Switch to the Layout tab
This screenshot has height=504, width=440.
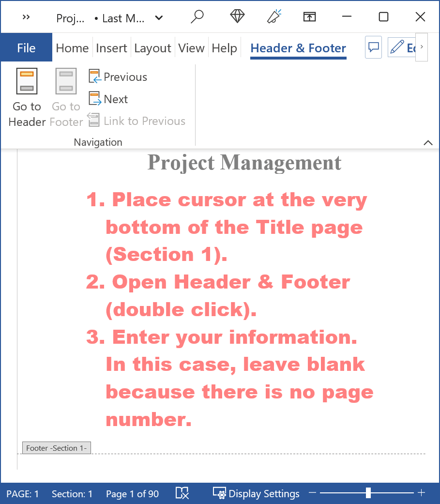point(152,48)
